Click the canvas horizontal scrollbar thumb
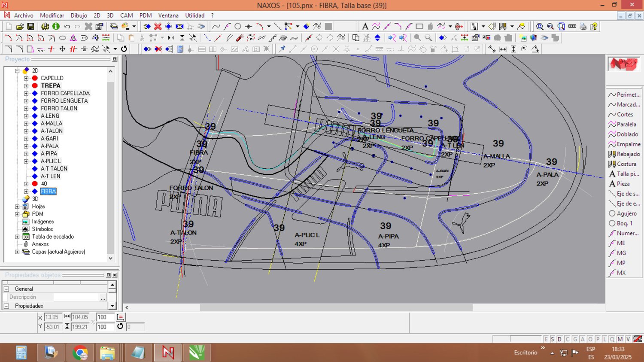Viewport: 644px width, 362px height. 336,307
